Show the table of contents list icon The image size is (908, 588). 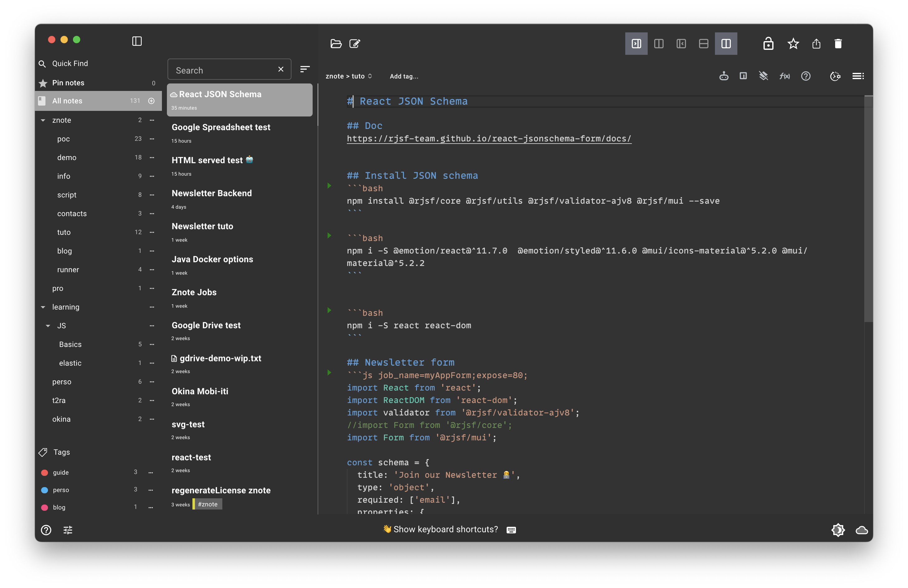[858, 76]
